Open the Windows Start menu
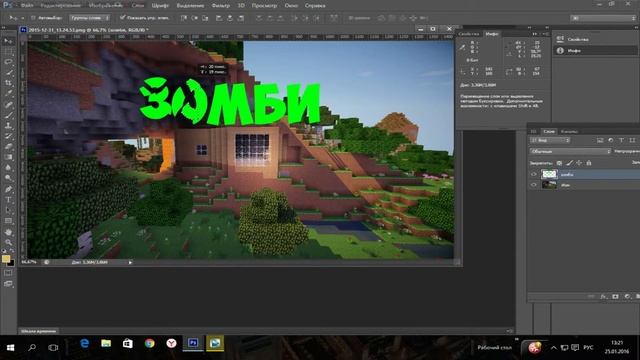640x360 pixels. point(10,347)
